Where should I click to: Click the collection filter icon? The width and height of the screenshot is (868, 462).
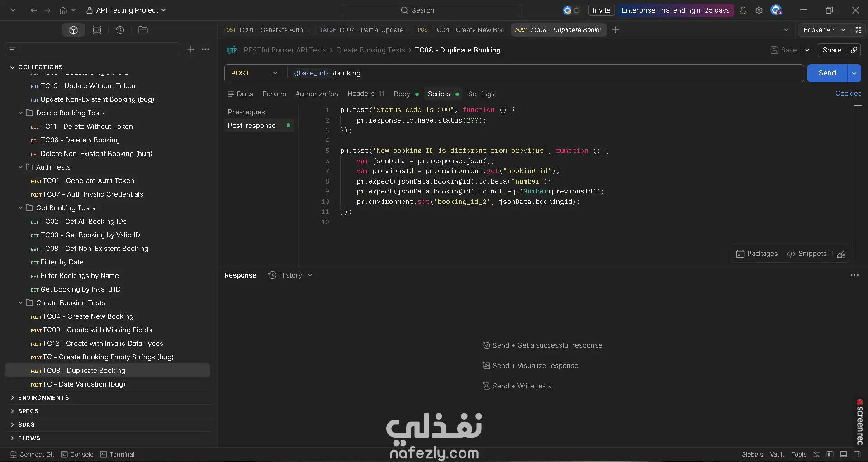click(12, 49)
